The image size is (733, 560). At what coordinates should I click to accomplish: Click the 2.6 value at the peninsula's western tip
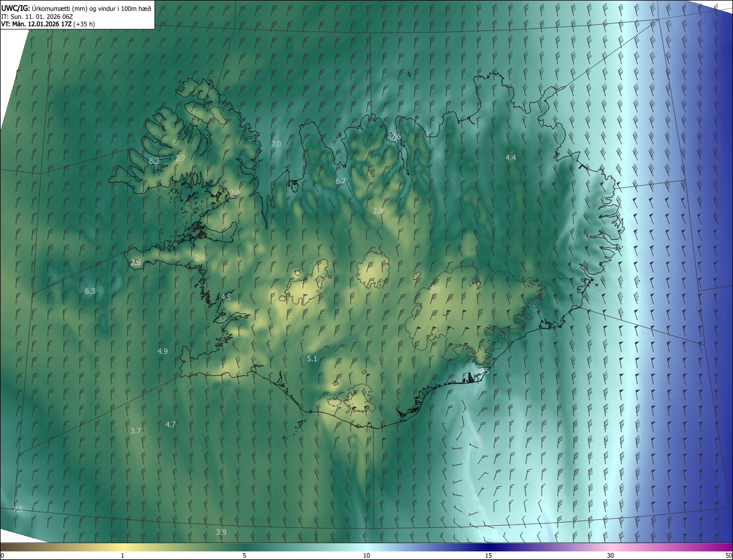[136, 262]
